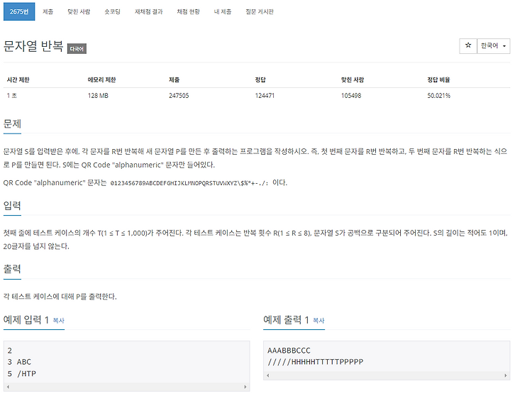Image resolution: width=532 pixels, height=396 pixels.
Task: Click the 출력 section heading
Action: coord(12,269)
